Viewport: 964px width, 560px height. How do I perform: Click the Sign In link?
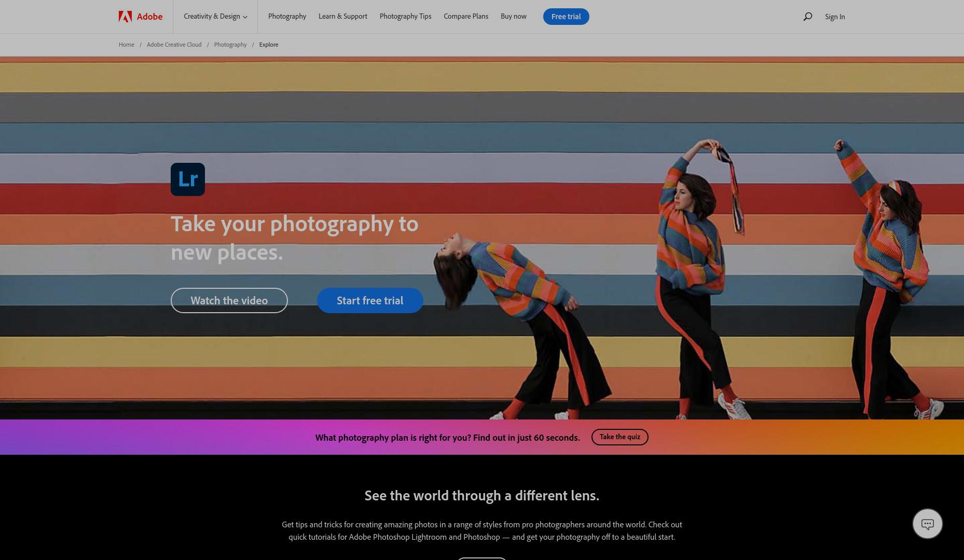click(x=835, y=17)
